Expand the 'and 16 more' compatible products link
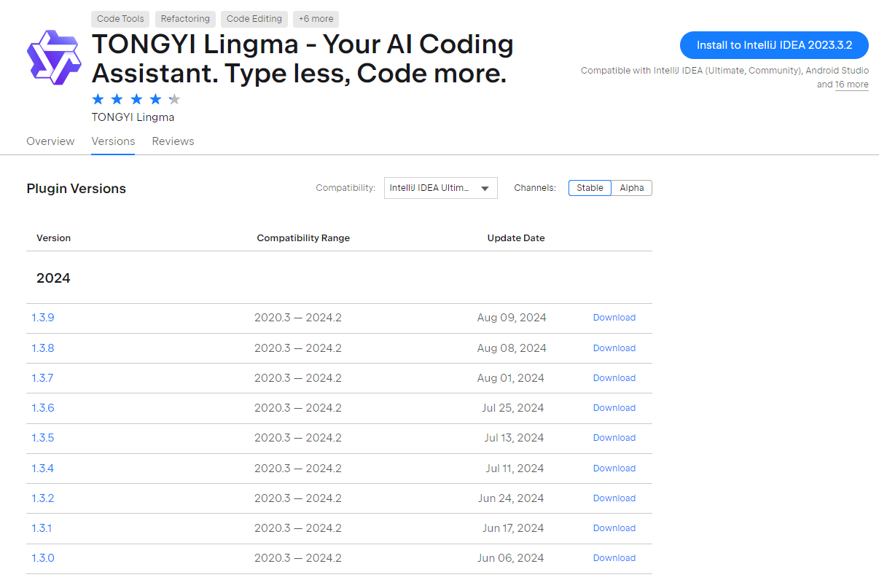The width and height of the screenshot is (879, 588). (x=851, y=85)
